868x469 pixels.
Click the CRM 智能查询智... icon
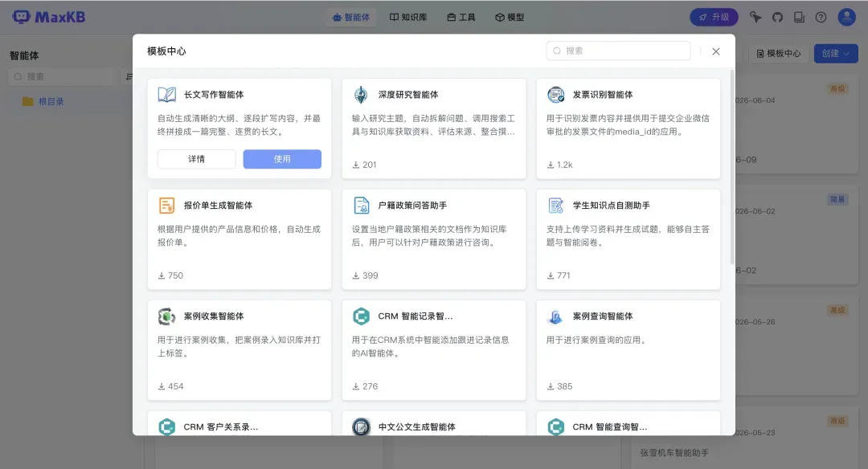(556, 427)
